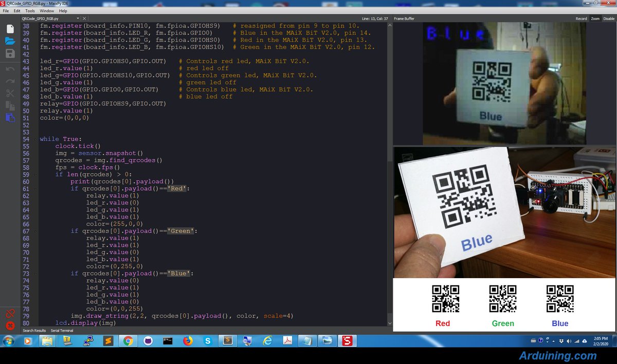Open a file with the folder icon
The image size is (617, 364).
[10, 41]
